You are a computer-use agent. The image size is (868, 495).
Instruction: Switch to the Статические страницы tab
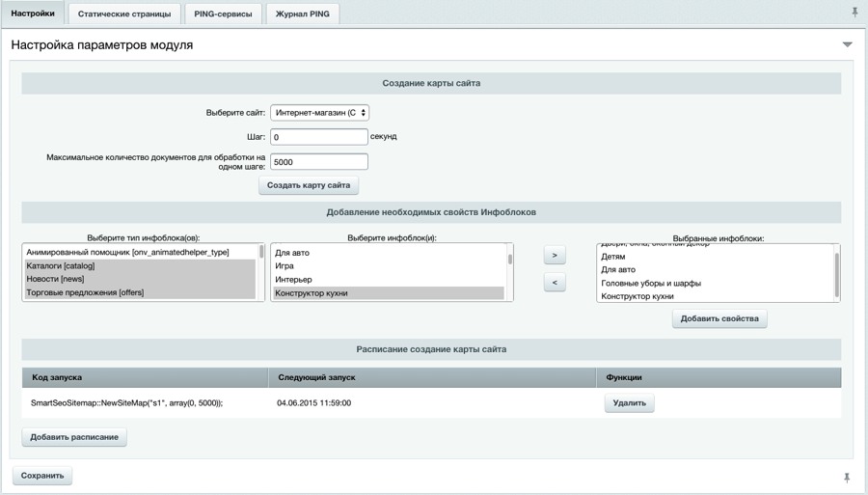(124, 14)
